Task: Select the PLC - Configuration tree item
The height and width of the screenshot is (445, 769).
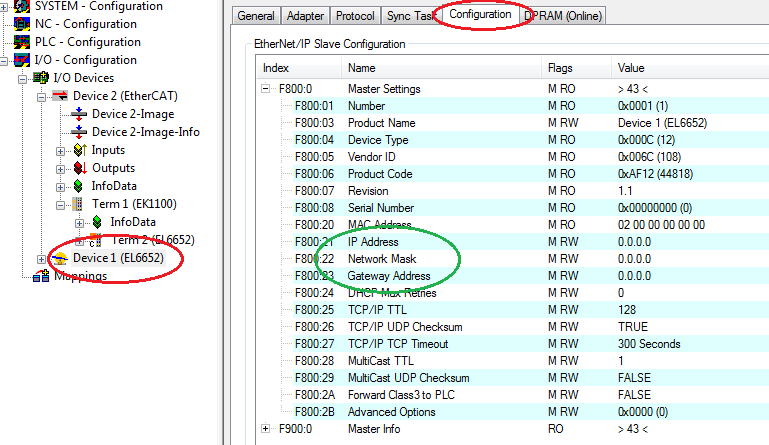Action: coord(88,42)
